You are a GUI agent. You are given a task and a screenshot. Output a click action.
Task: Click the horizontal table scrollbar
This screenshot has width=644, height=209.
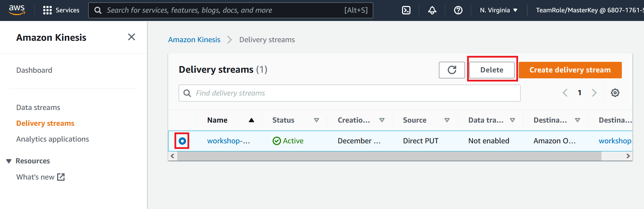(x=389, y=156)
